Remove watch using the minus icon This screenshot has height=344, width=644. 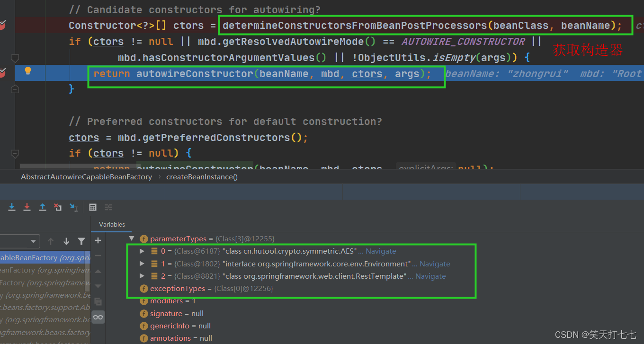click(x=98, y=256)
